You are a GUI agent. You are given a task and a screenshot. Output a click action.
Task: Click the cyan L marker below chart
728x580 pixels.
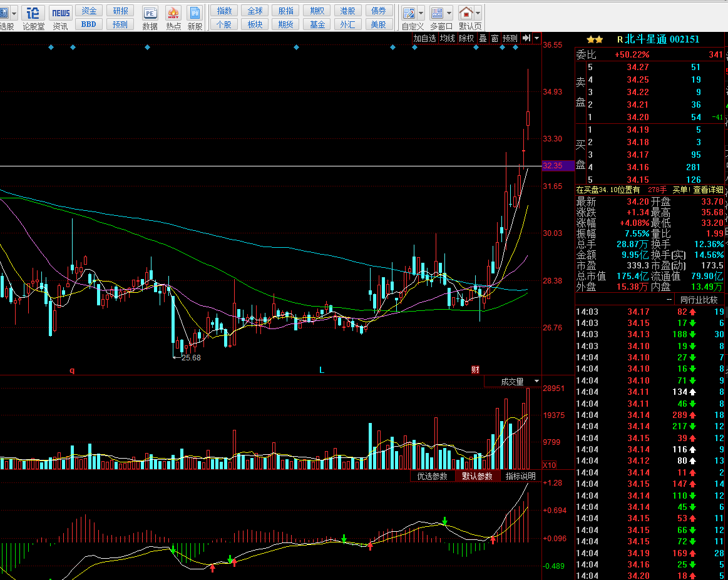(x=321, y=370)
